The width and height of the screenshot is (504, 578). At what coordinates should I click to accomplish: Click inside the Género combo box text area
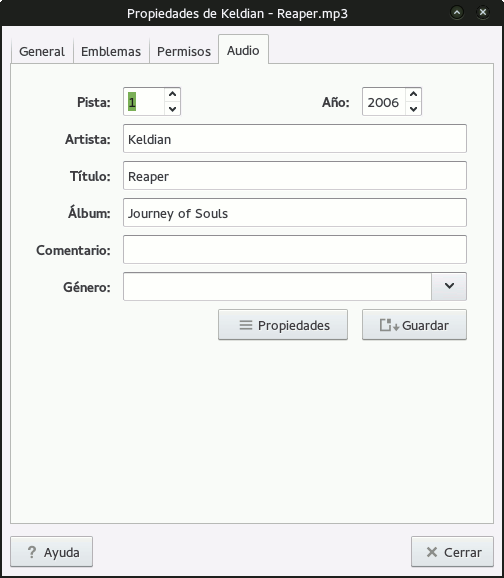tap(277, 286)
